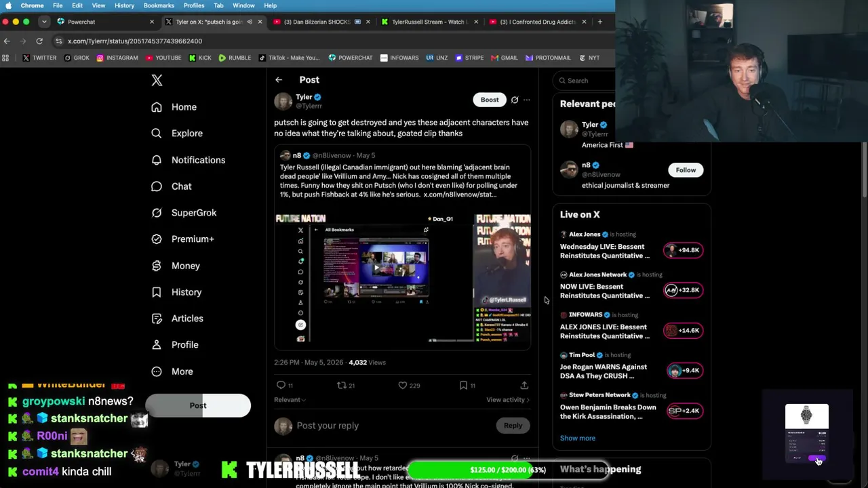Play the quoted post video thumbnail
868x488 pixels.
pos(376,267)
